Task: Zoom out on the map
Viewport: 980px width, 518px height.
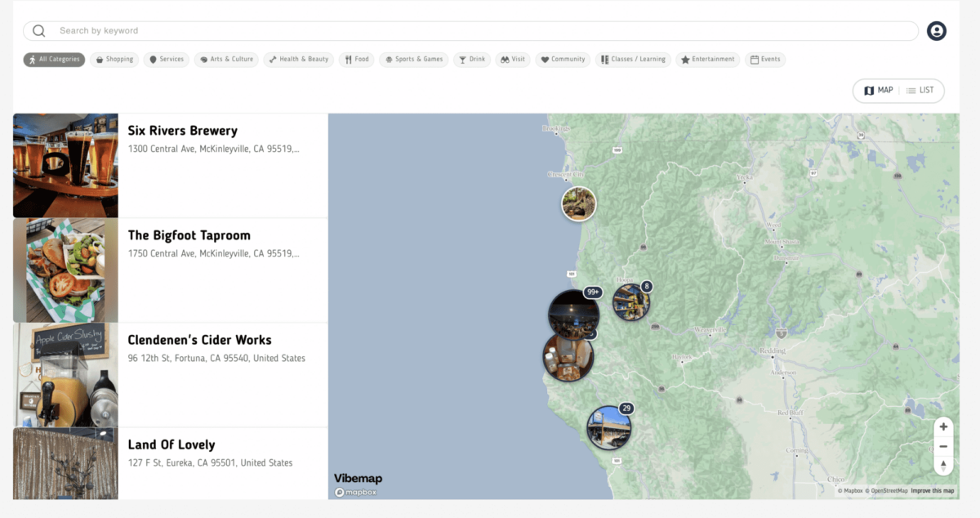Action: tap(943, 446)
